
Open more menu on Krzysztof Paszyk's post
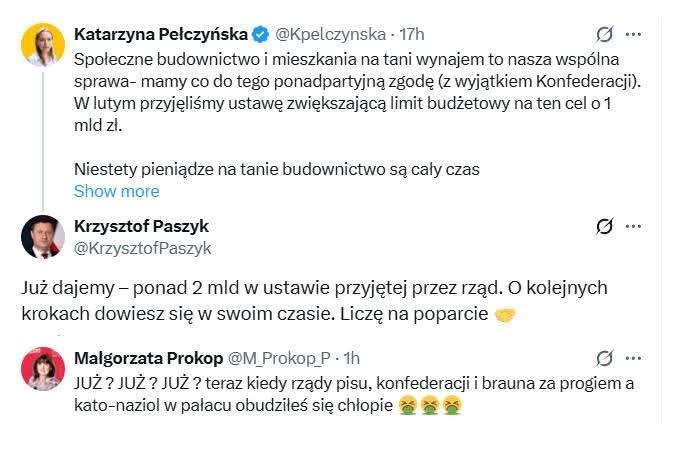pyautogui.click(x=633, y=226)
